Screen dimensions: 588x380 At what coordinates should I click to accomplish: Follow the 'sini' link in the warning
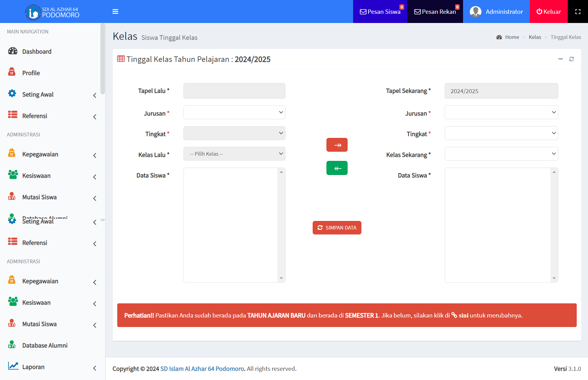click(463, 315)
